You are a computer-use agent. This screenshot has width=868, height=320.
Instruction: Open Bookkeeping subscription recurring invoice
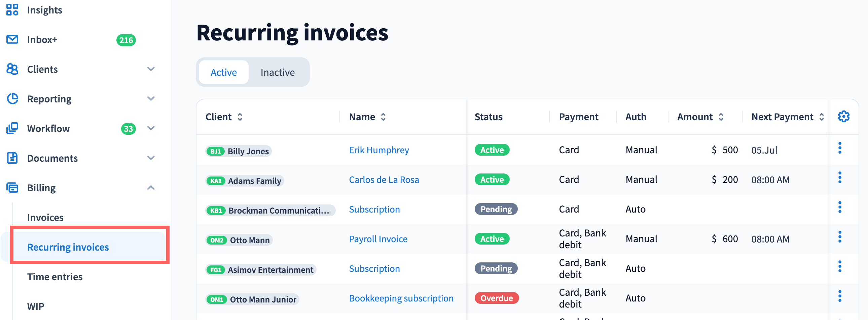coord(401,298)
